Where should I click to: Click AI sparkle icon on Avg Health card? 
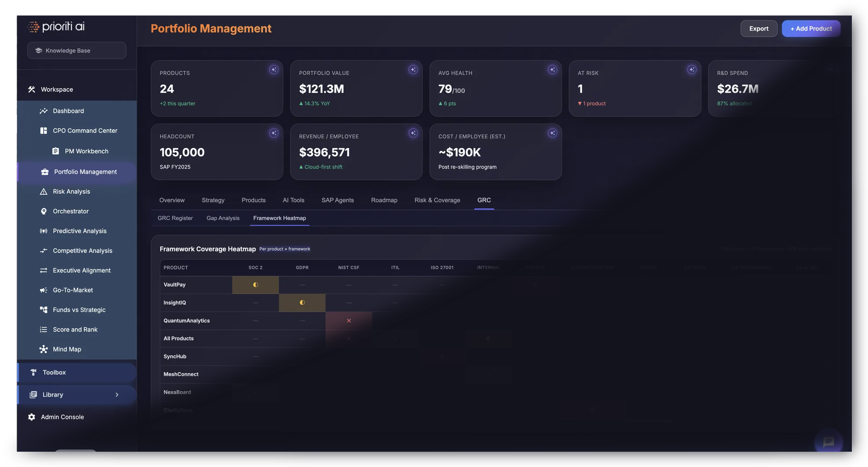tap(552, 69)
